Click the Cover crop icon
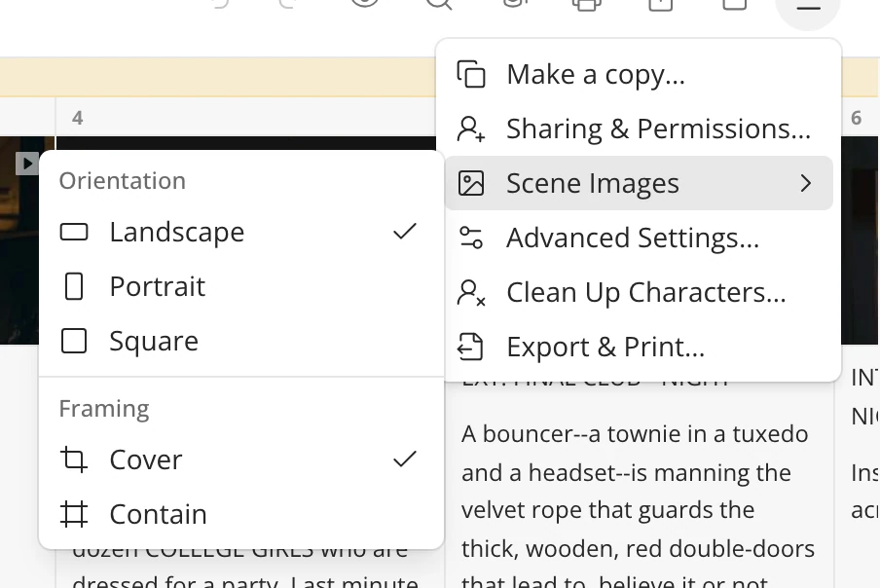880x588 pixels. tap(74, 459)
